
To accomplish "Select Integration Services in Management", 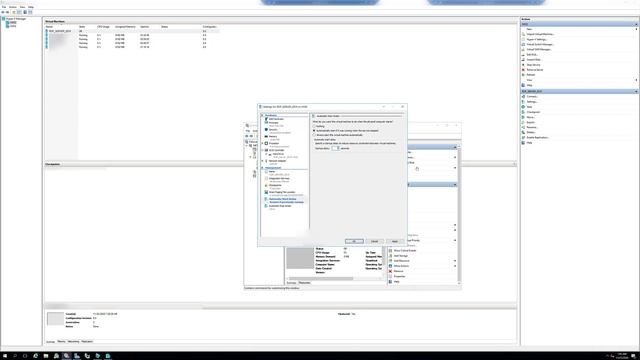I will point(279,178).
